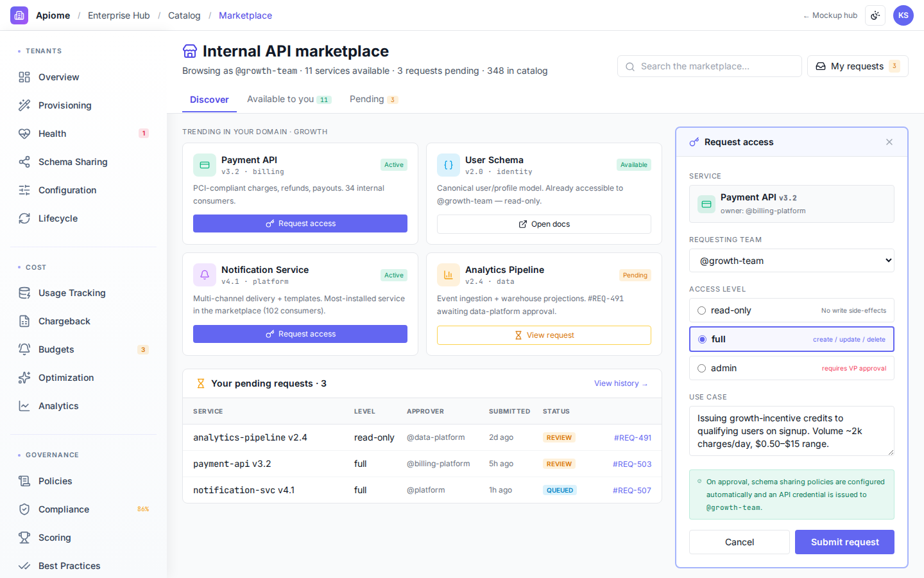The width and height of the screenshot is (924, 578).
Task: Open Optimization in the sidebar
Action: pos(83,378)
